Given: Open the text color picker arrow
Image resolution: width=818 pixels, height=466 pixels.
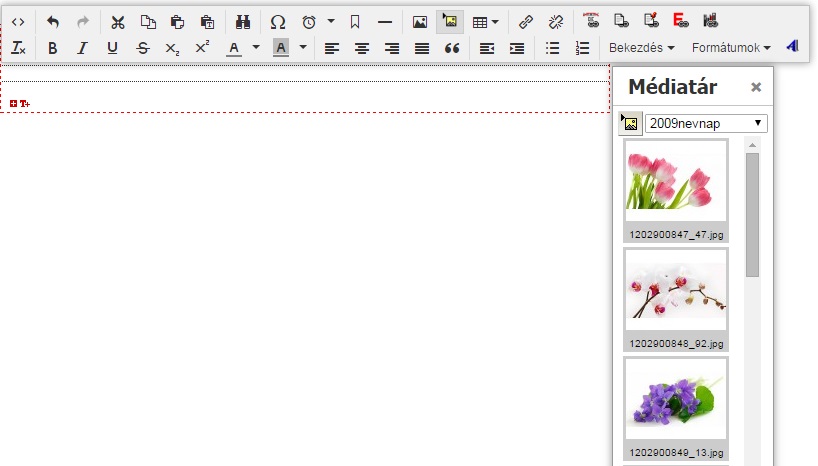Looking at the screenshot, I should (x=256, y=48).
